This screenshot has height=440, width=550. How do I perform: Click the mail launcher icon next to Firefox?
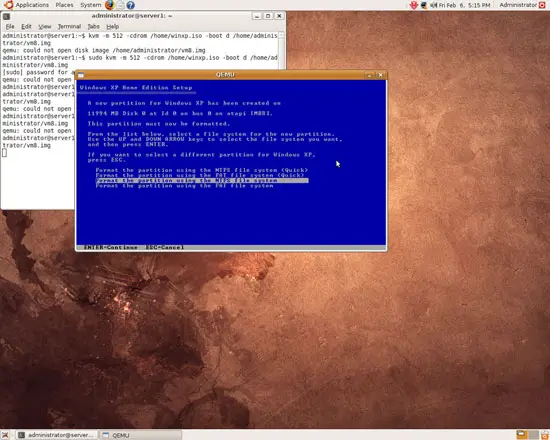click(121, 5)
